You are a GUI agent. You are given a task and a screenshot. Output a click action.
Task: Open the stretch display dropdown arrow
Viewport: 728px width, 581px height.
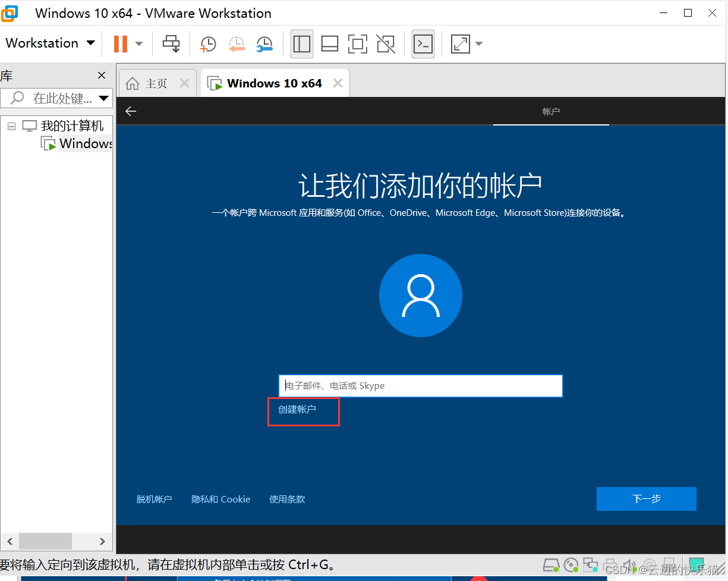click(478, 44)
